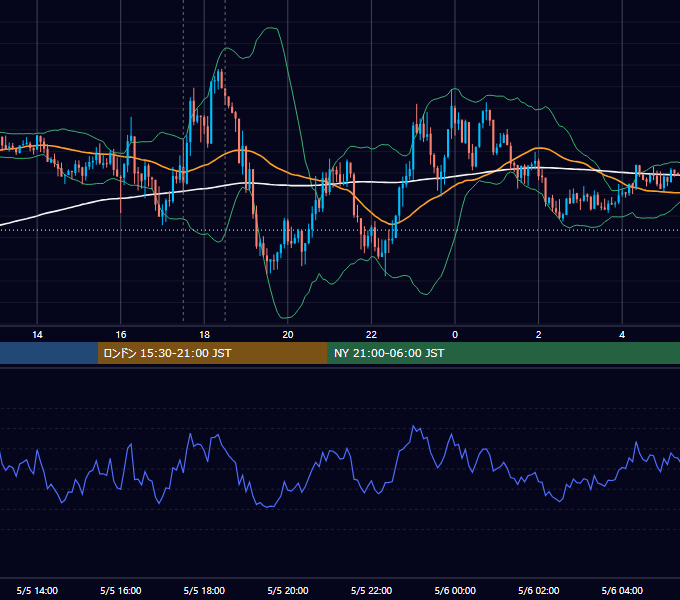This screenshot has width=680, height=600.
Task: Click the 5/5 14:00 date label
Action: pyautogui.click(x=37, y=591)
